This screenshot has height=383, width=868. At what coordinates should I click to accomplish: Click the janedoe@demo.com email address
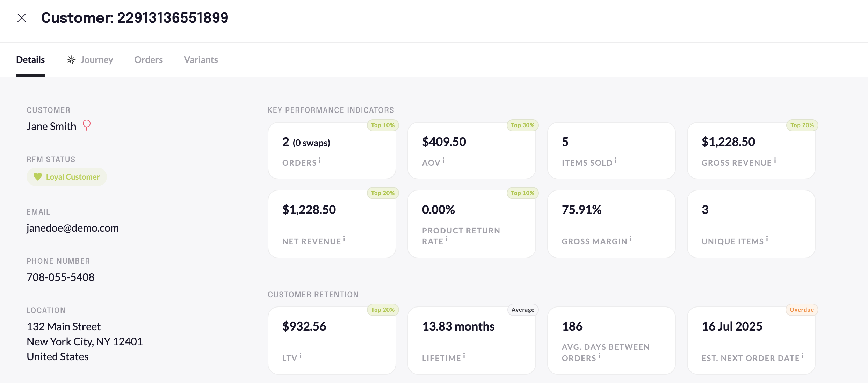point(73,228)
